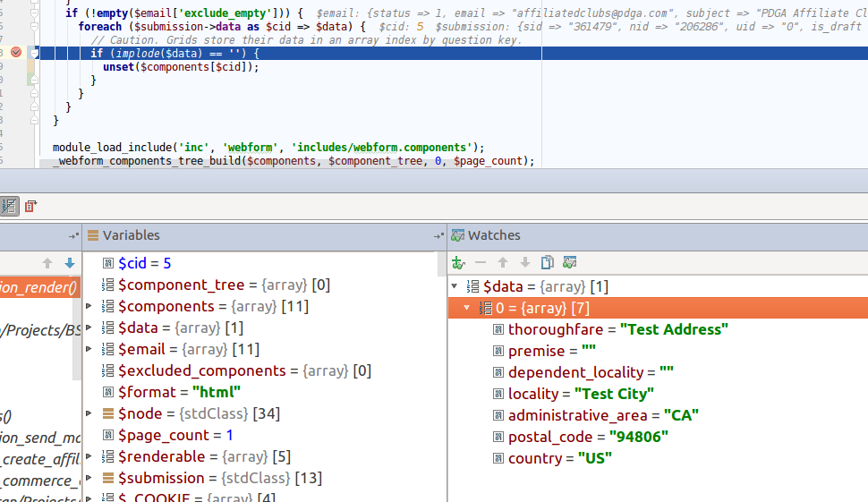This screenshot has height=502, width=868.
Task: Expand the $node stdClass object
Action: (x=89, y=413)
